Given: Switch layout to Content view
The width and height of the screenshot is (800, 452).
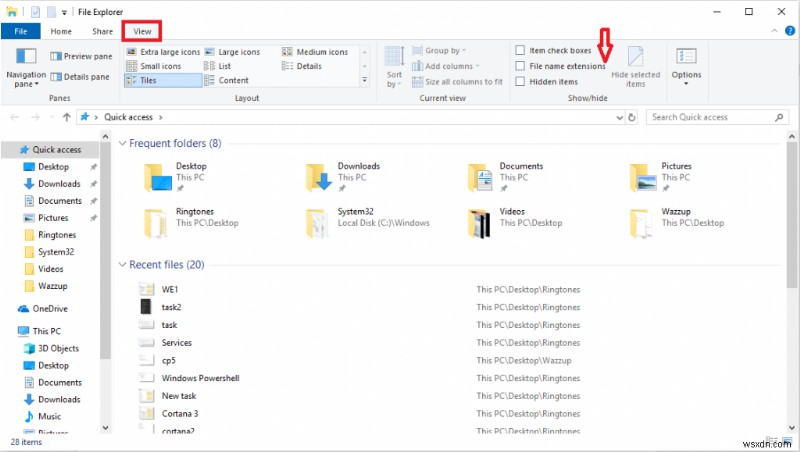Looking at the screenshot, I should point(227,81).
